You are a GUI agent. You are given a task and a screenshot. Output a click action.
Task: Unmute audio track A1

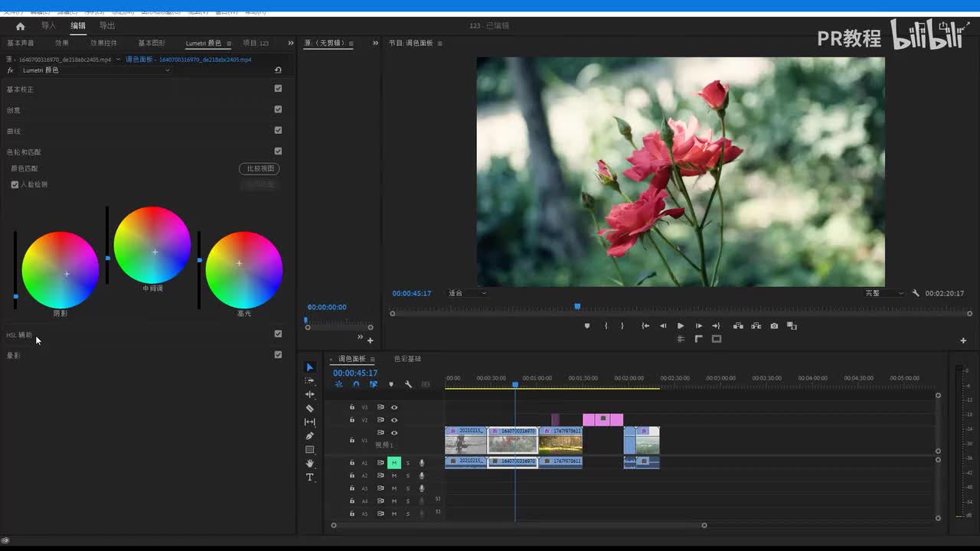pyautogui.click(x=394, y=463)
